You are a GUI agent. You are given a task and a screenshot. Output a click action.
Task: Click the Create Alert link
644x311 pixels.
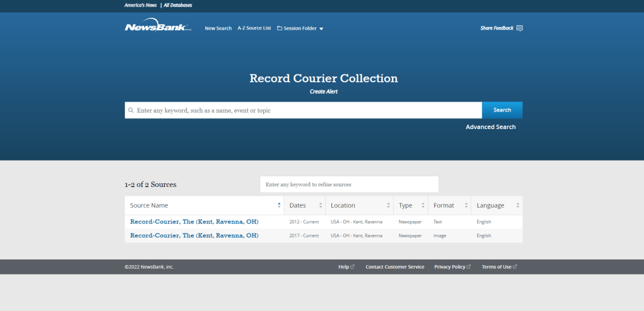click(x=324, y=91)
